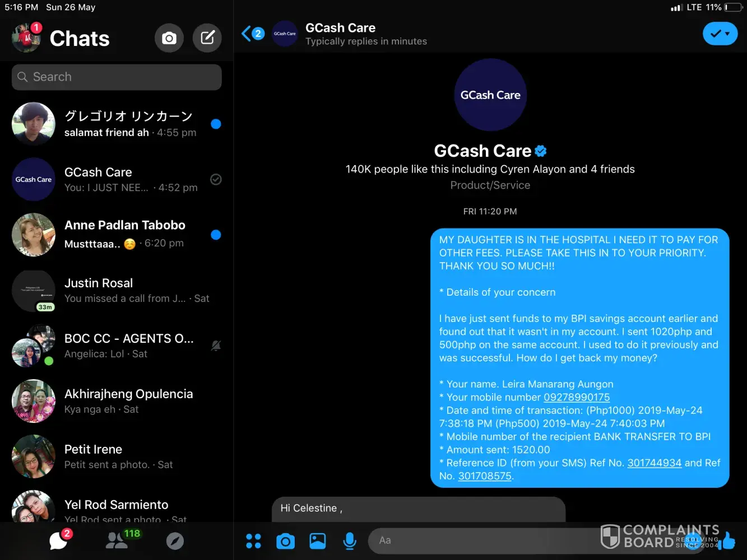This screenshot has height=560, width=747.
Task: Tap the Product/Service category label
Action: (x=490, y=185)
